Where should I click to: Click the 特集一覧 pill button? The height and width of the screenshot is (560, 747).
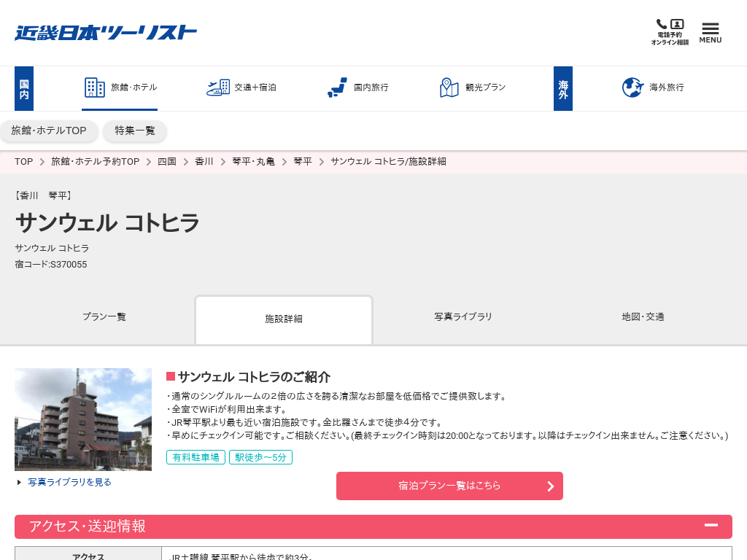pyautogui.click(x=135, y=131)
